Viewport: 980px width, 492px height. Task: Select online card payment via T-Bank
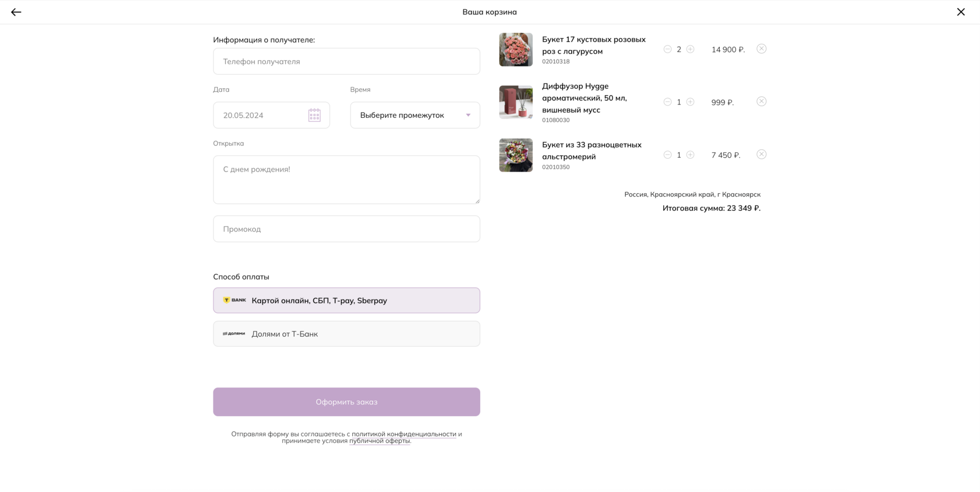pos(346,301)
